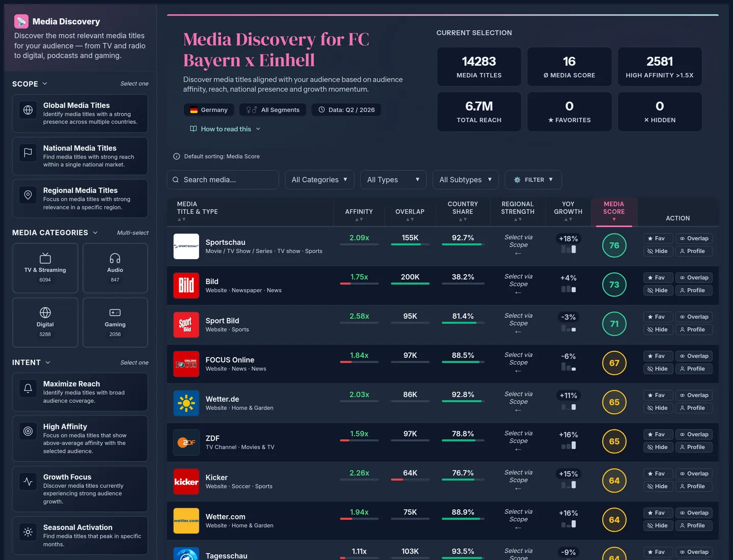The width and height of the screenshot is (733, 560).
Task: Click the globe icon for Global Media Titles
Action: [28, 110]
